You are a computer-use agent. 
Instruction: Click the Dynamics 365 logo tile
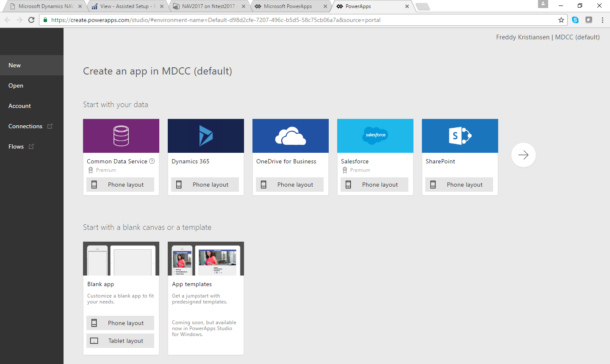point(206,136)
